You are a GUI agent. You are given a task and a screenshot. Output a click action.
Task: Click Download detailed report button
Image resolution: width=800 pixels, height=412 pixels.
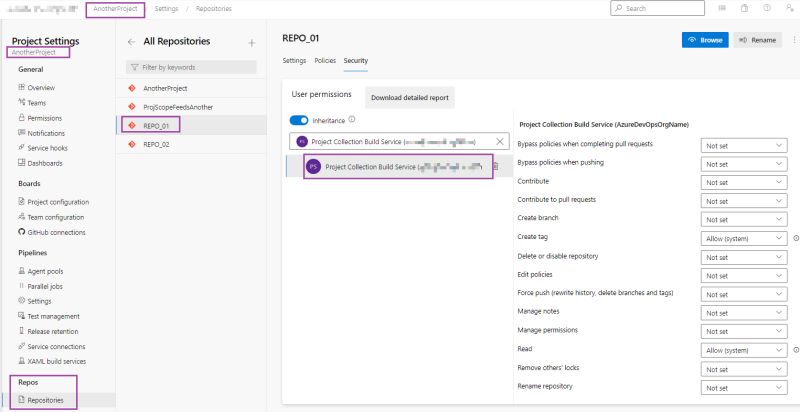[410, 97]
